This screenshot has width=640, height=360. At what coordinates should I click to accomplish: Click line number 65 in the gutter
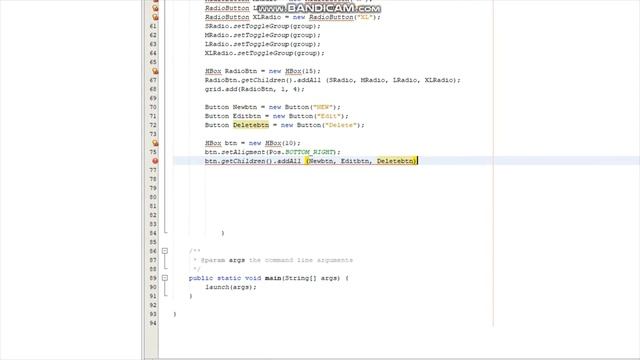point(153,62)
